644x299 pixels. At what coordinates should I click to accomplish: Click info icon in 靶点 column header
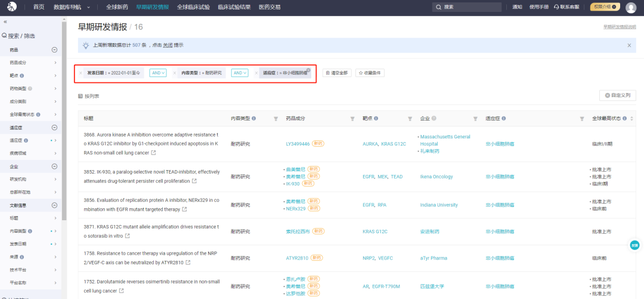376,118
